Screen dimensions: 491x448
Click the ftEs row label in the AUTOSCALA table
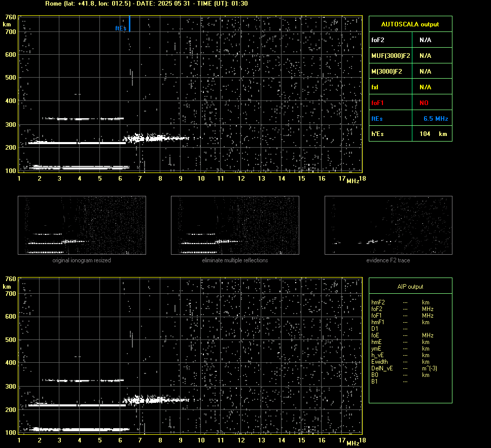377,119
